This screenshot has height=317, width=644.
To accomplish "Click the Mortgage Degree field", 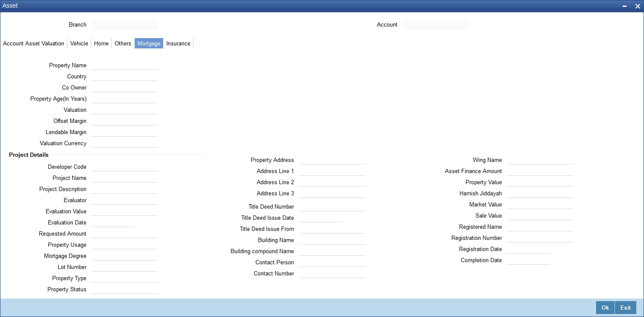I will point(125,256).
